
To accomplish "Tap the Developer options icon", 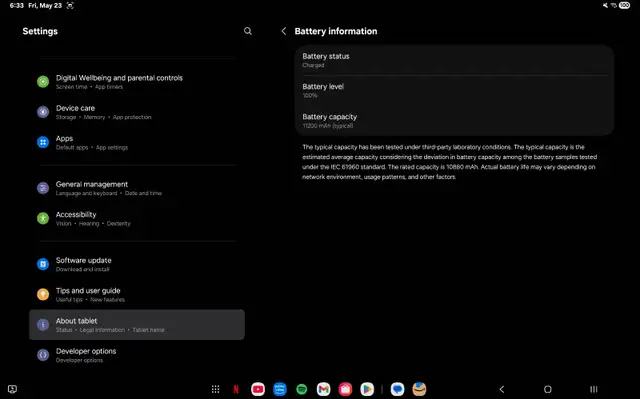I will [43, 355].
